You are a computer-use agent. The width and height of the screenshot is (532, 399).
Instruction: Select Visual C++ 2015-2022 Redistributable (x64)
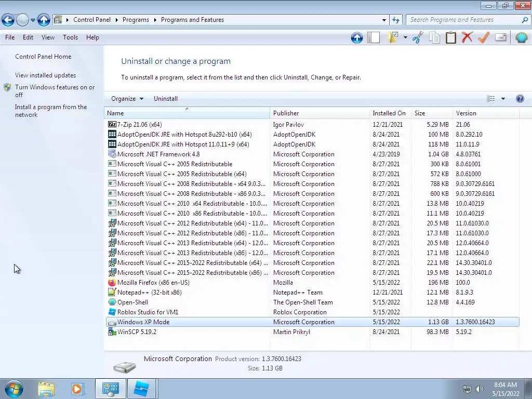point(312,262)
